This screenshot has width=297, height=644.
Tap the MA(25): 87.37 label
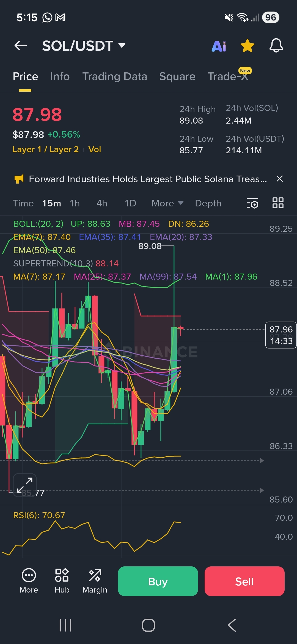click(102, 277)
